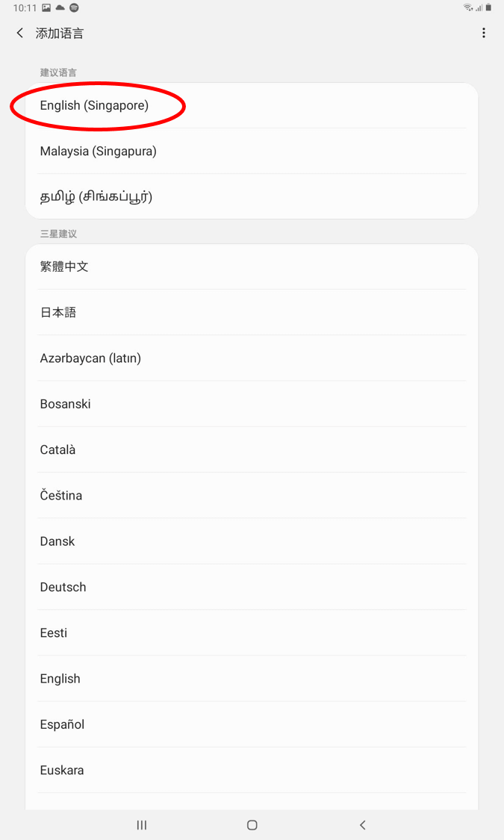Select English (Singapore) language
Screen dimensions: 504x840
(94, 105)
